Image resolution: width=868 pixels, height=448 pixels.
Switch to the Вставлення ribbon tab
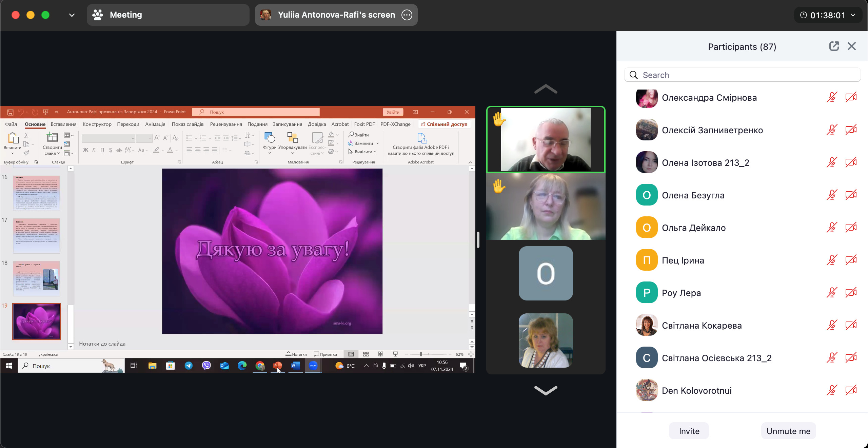pyautogui.click(x=63, y=124)
